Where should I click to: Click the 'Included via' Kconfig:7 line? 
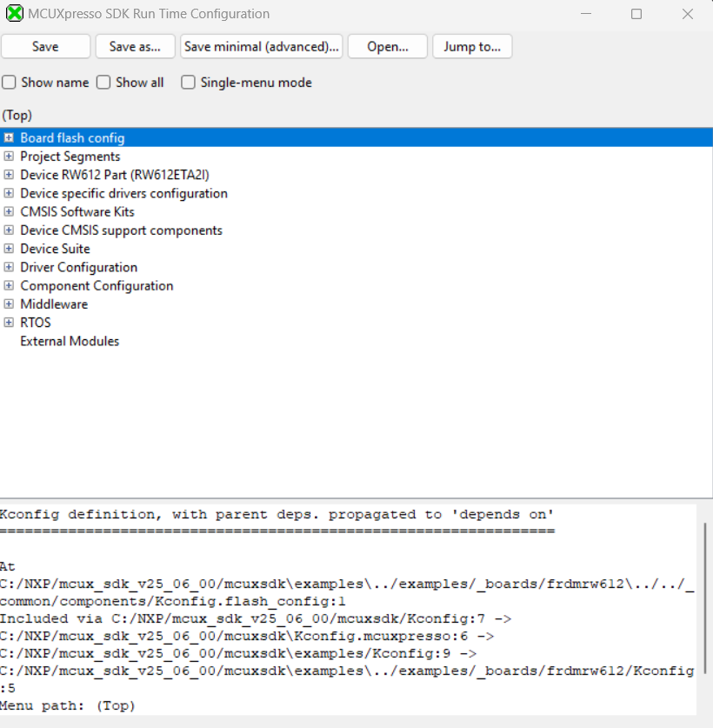(x=256, y=619)
